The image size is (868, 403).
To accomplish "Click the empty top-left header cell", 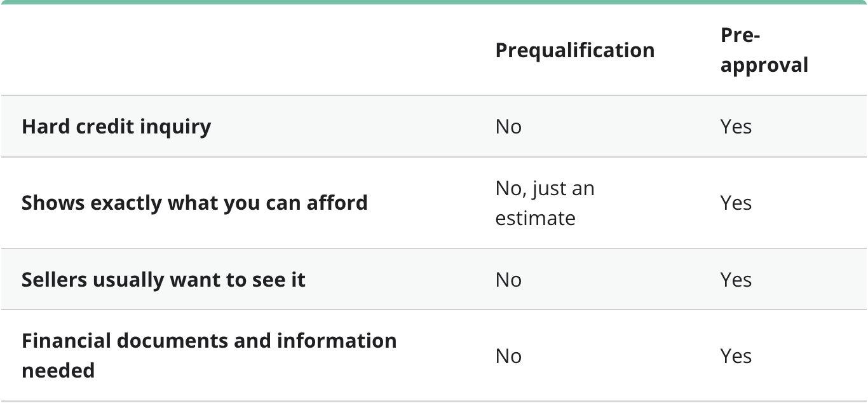I will (241, 50).
